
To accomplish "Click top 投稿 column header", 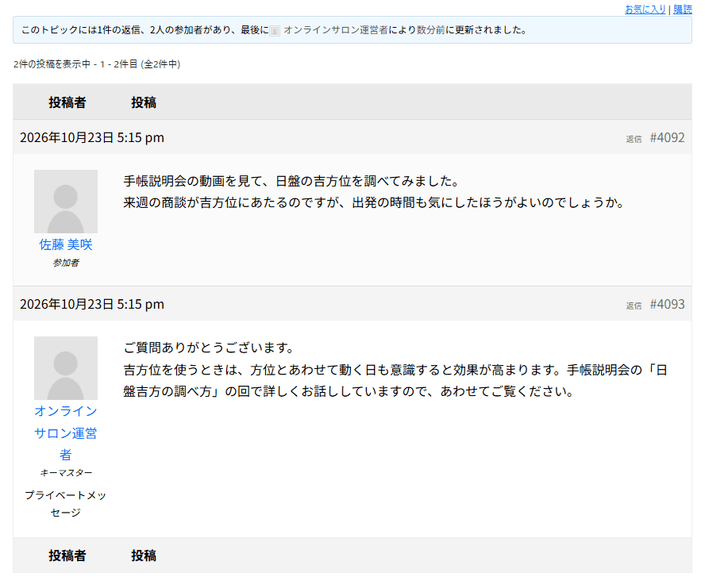I will [144, 102].
